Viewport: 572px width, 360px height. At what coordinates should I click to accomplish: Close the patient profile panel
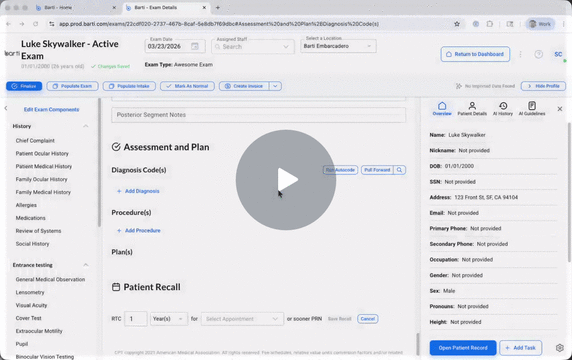point(560,109)
